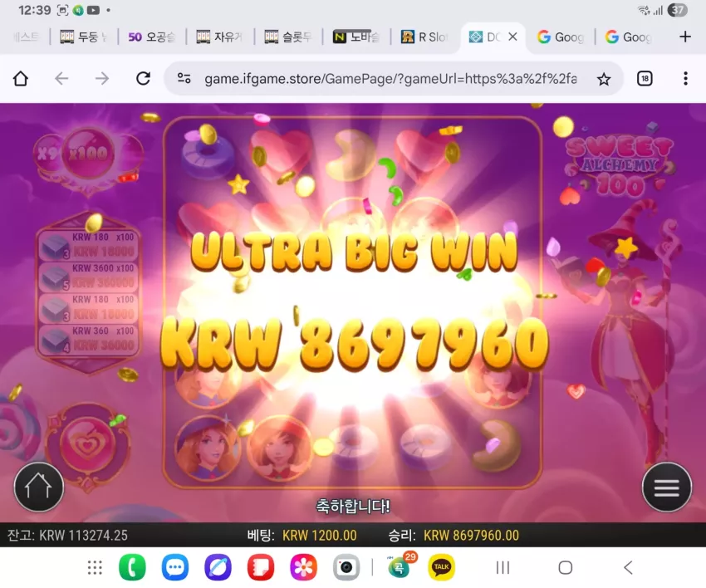Viewport: 706px width, 588px height.
Task: Tap the heart spin button
Action: pyautogui.click(x=88, y=445)
